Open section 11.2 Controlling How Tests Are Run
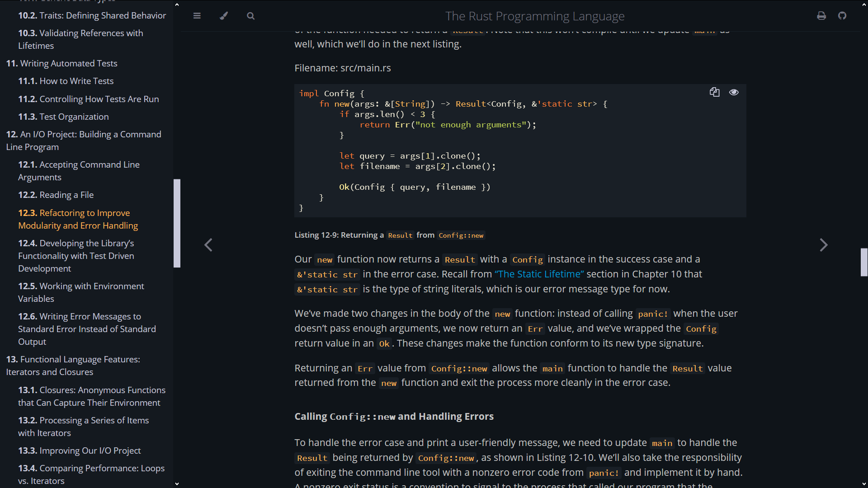 point(88,99)
